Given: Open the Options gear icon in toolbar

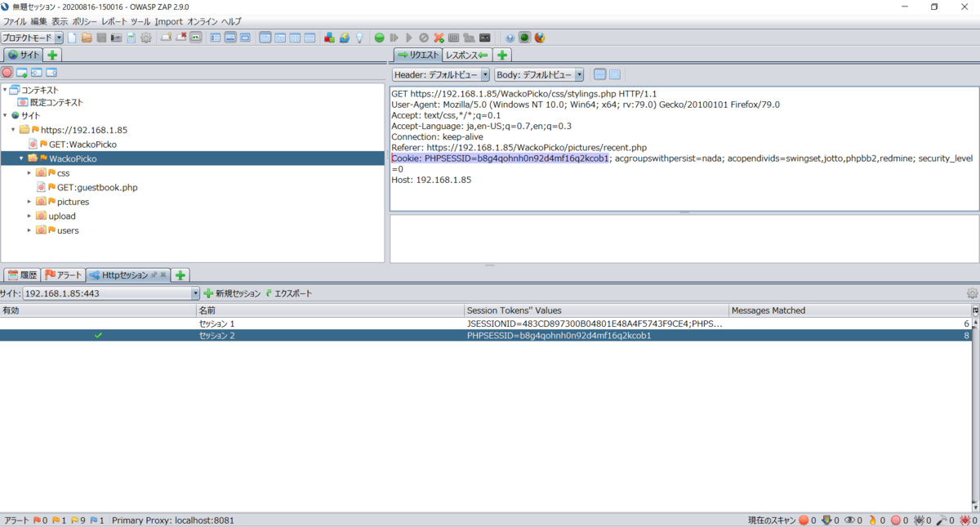Looking at the screenshot, I should (x=146, y=38).
